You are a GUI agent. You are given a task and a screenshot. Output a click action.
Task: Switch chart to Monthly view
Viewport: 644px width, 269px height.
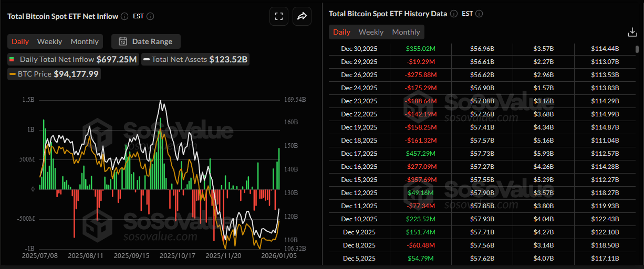tap(85, 41)
